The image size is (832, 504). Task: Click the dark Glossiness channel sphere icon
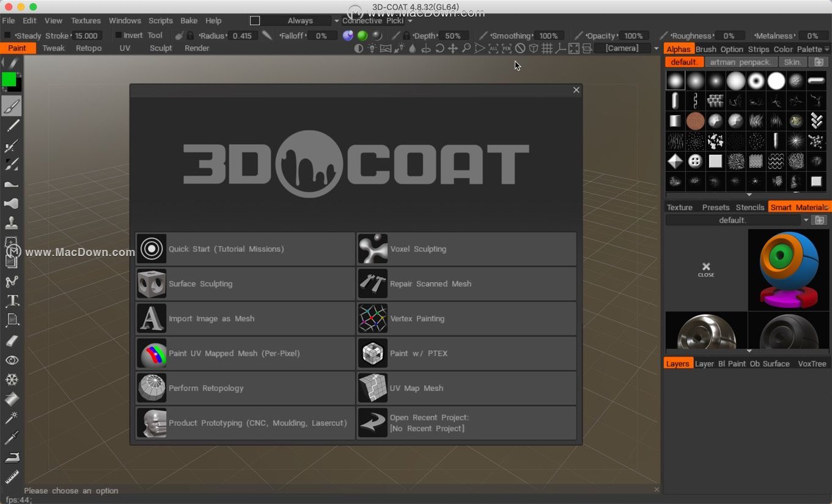click(x=377, y=35)
